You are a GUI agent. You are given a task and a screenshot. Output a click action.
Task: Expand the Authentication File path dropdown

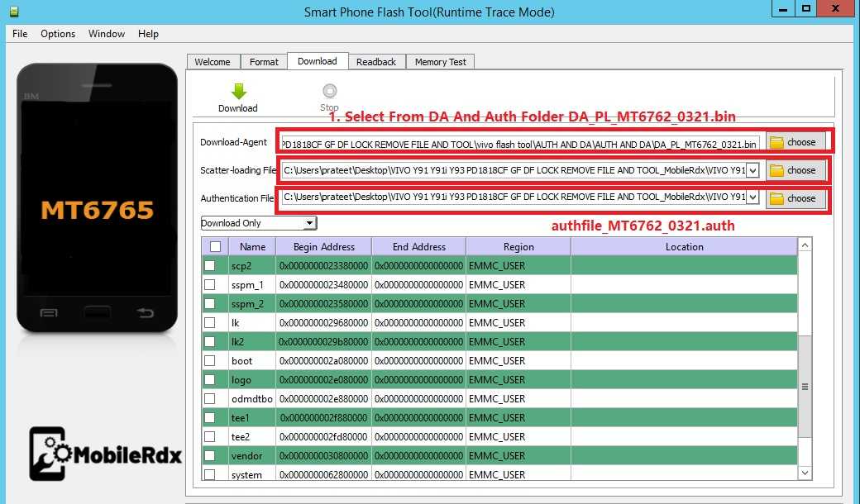(753, 197)
